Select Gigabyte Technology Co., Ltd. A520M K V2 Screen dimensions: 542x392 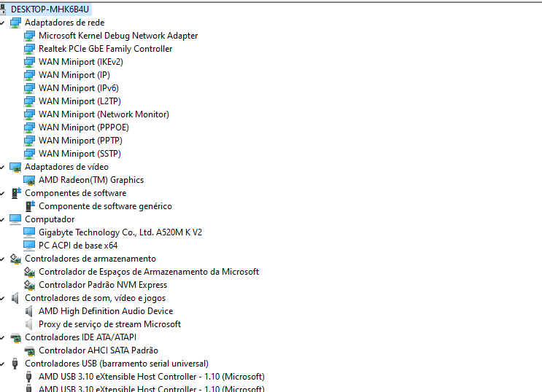coord(120,232)
